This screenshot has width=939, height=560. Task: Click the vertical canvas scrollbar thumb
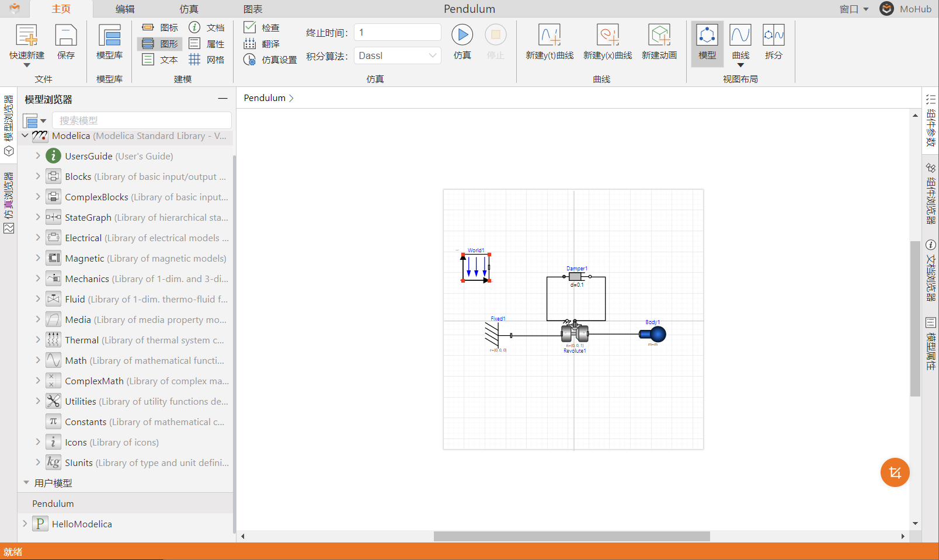[x=915, y=318]
